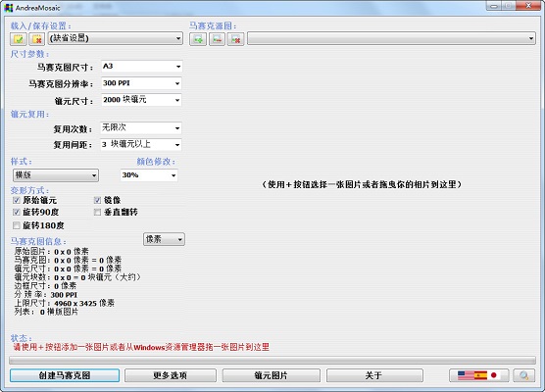Screen dimensions: 545x392
Task: Expand the 300 PPI resolution dropdown
Action: [141, 83]
